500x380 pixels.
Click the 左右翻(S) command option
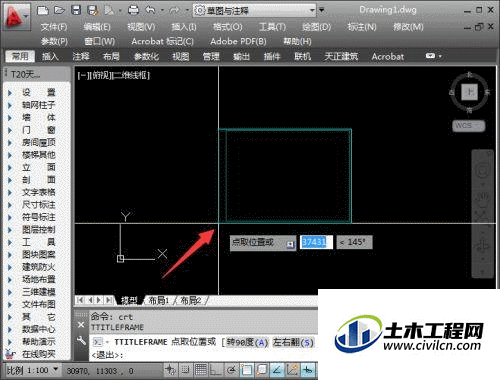coord(293,342)
